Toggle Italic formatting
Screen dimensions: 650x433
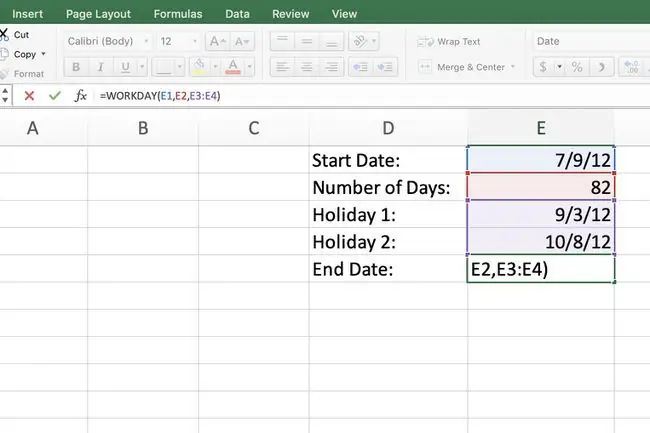pos(100,67)
